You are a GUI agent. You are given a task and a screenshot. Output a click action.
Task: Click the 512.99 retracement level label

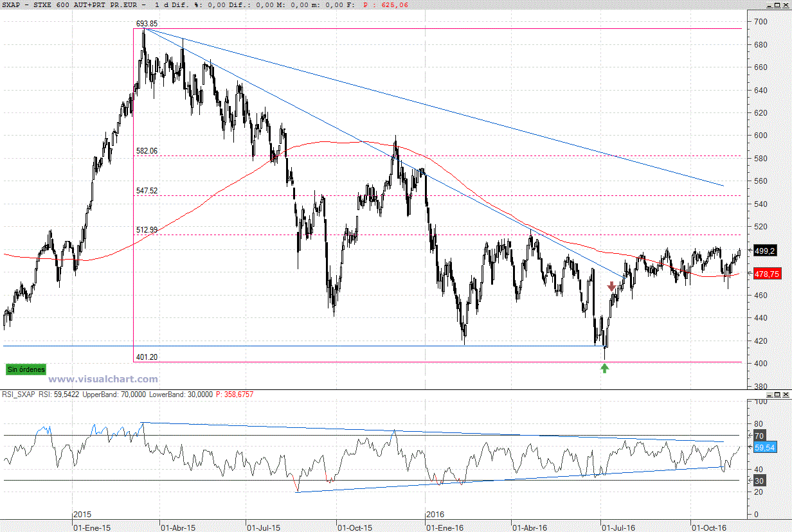[x=147, y=230]
